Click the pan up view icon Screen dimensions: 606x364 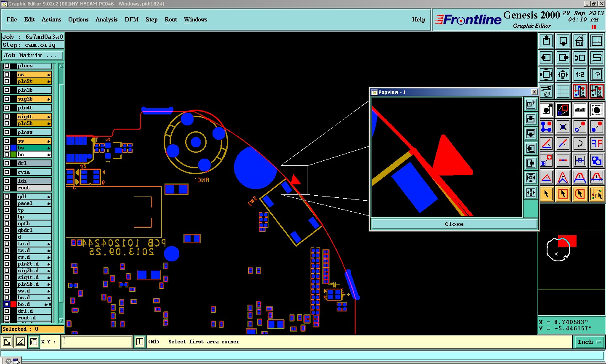pos(546,41)
